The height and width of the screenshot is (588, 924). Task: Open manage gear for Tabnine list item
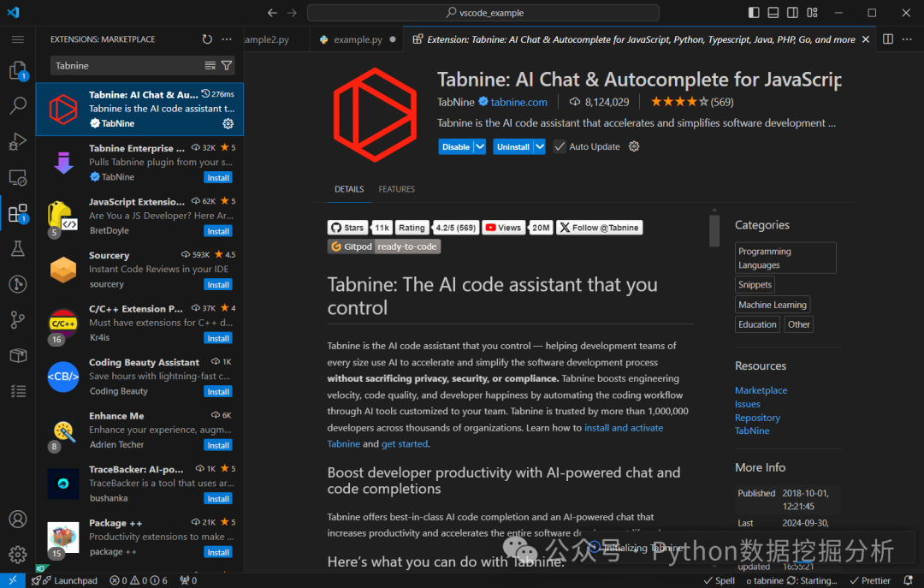point(228,123)
